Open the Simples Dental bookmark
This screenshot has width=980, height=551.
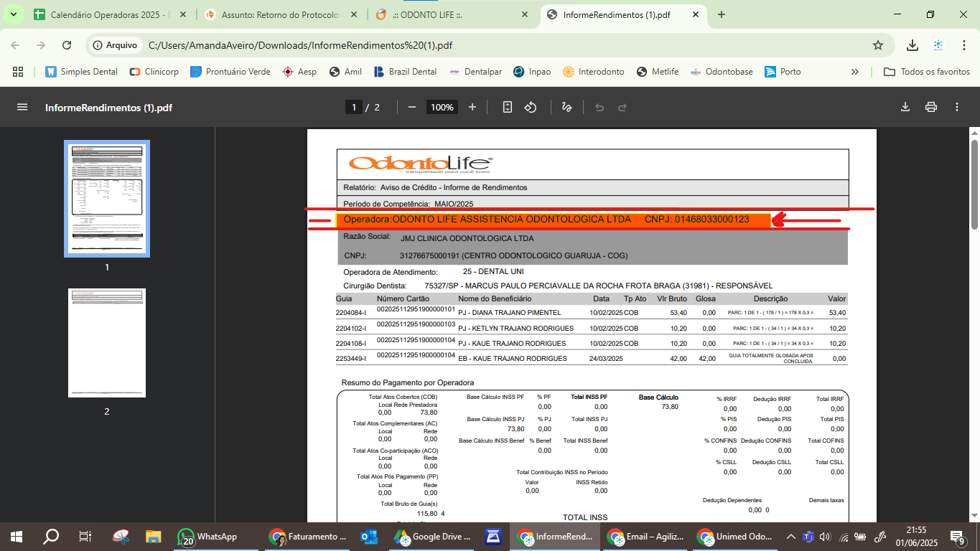click(82, 72)
